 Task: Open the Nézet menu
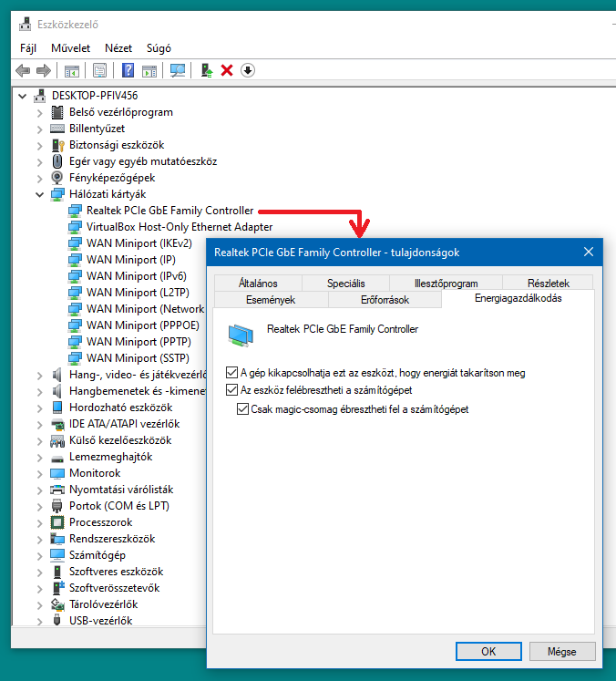tap(118, 47)
